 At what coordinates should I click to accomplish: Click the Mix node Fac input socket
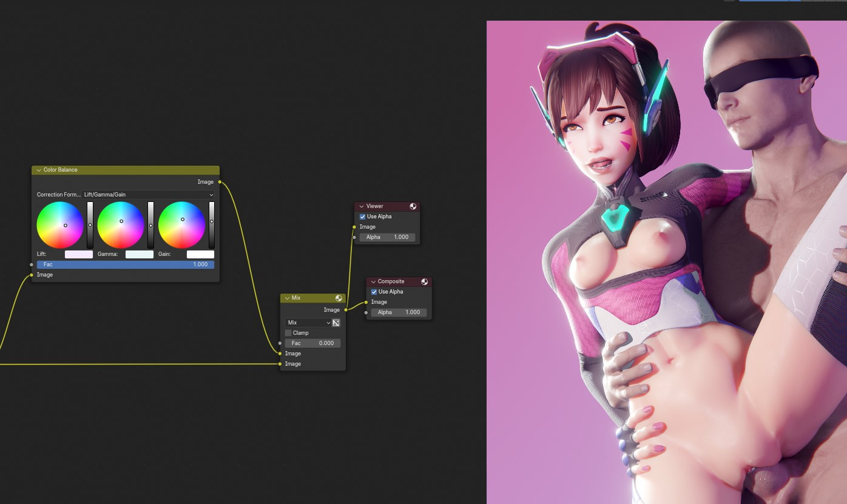click(280, 343)
